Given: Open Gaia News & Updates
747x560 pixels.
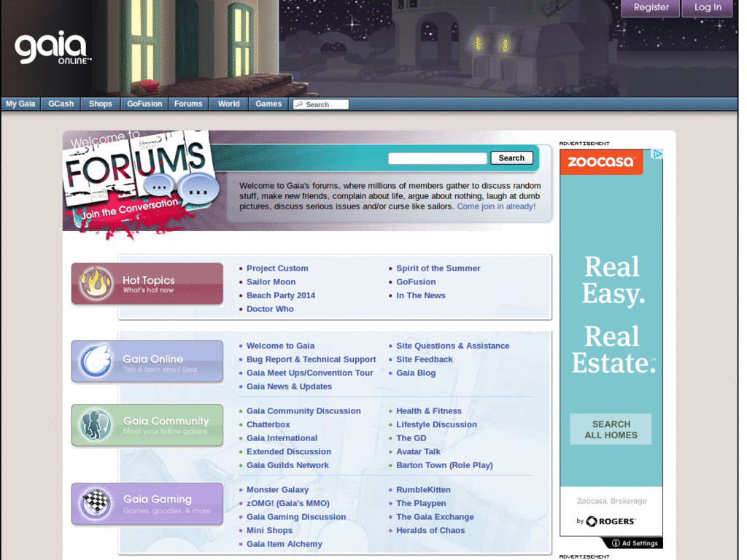Looking at the screenshot, I should tap(289, 386).
